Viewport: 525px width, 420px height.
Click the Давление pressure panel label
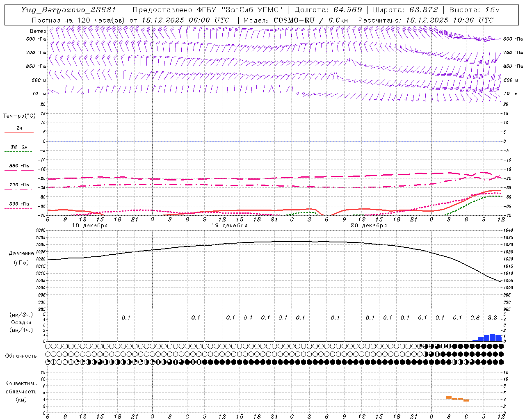21,253
